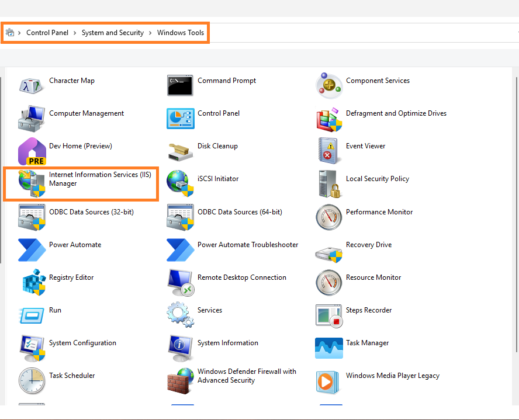Open the Dev Home (Preview) icon
519x420 pixels.
32,151
